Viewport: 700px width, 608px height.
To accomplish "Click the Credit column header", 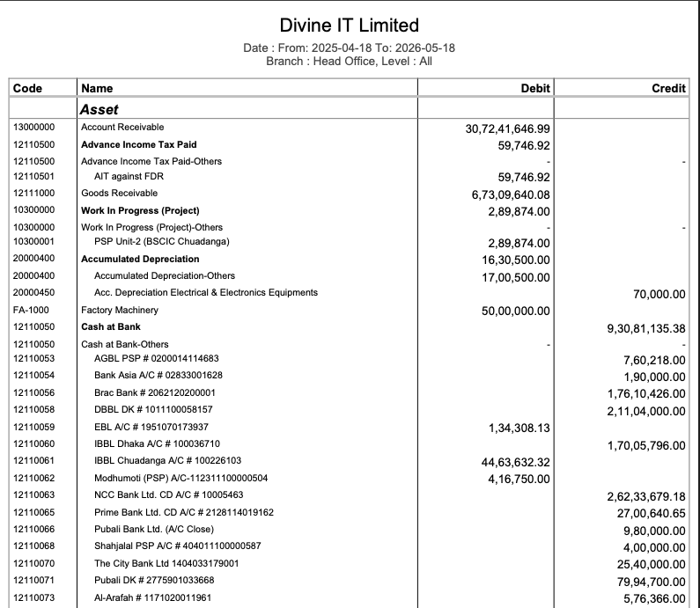I will 668,88.
